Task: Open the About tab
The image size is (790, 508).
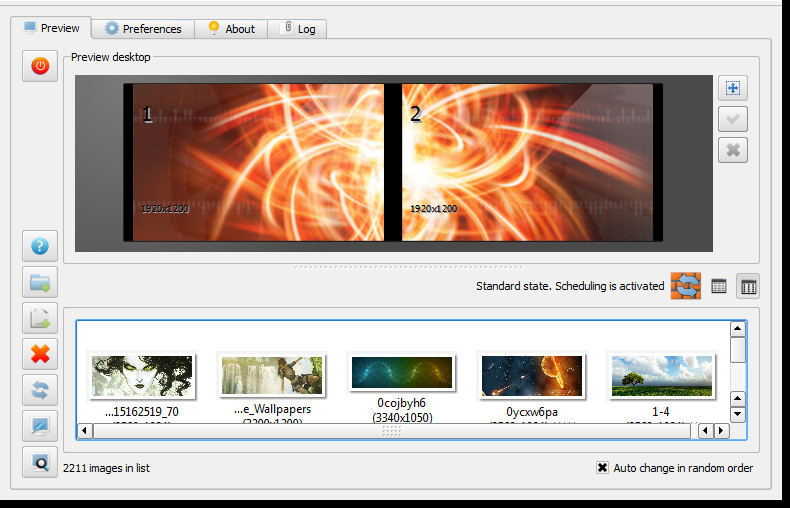Action: click(231, 29)
